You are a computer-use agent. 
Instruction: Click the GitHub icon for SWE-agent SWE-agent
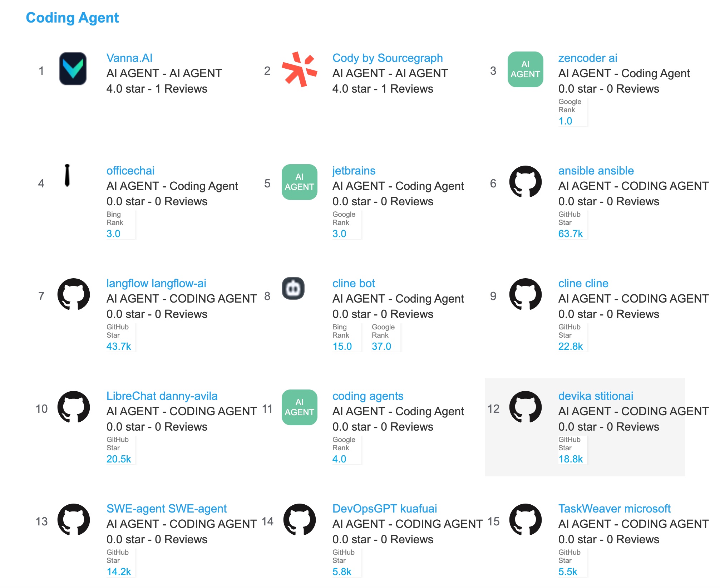point(74,520)
